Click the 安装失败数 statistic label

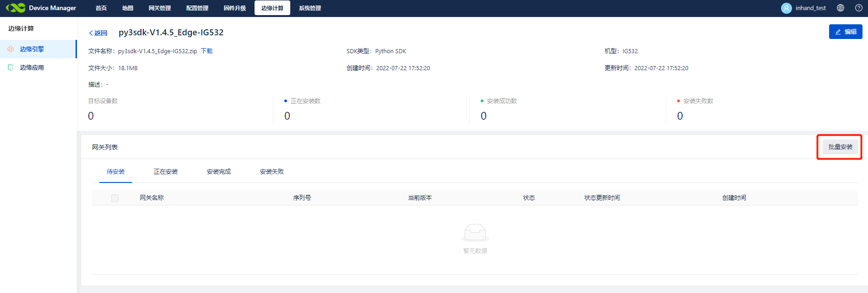tap(698, 101)
